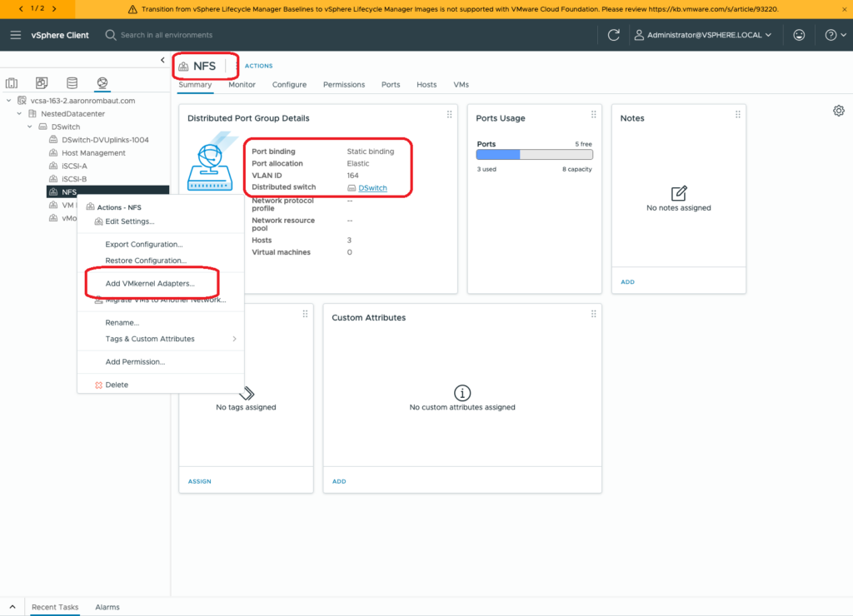Click ADD in Custom Attributes card
Screen dimensions: 853x616
[339, 481]
